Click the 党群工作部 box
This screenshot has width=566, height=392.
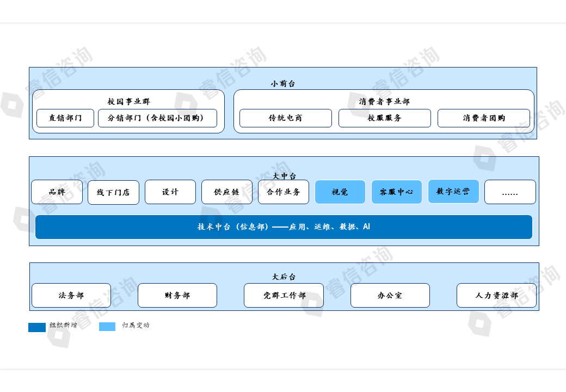[284, 296]
